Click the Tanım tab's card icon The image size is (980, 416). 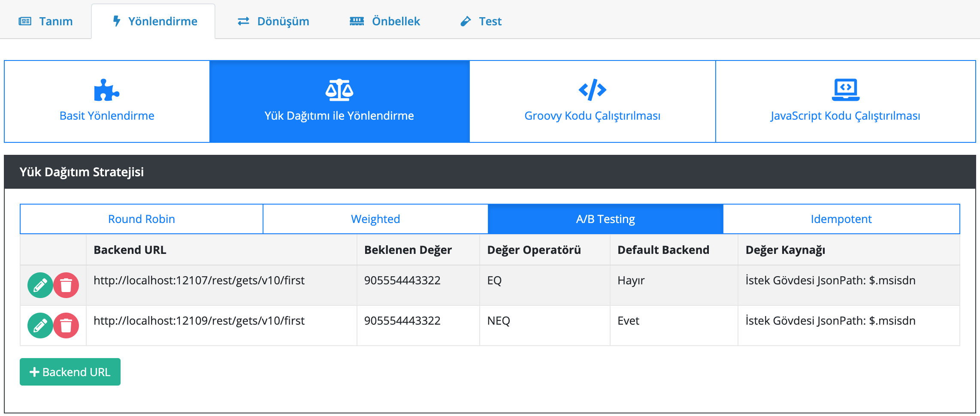point(25,21)
